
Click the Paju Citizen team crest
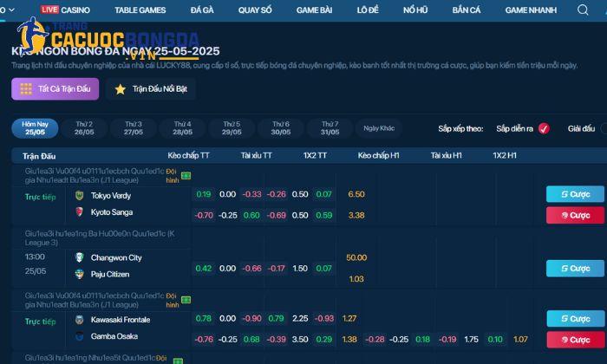80,275
